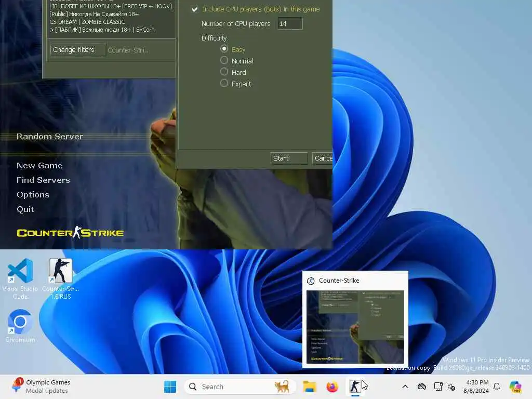Click the taskbar Search box
The image size is (532, 399).
[x=240, y=387]
